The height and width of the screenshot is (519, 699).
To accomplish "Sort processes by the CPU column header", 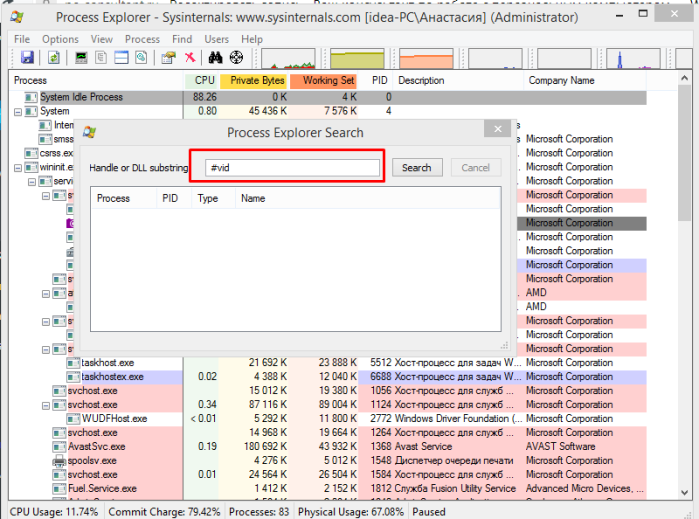I will coord(201,81).
